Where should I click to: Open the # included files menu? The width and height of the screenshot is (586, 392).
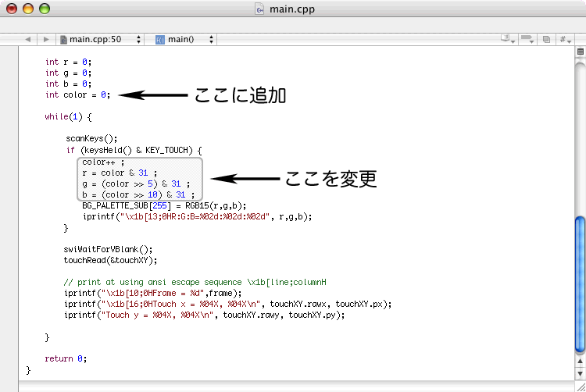[564, 39]
